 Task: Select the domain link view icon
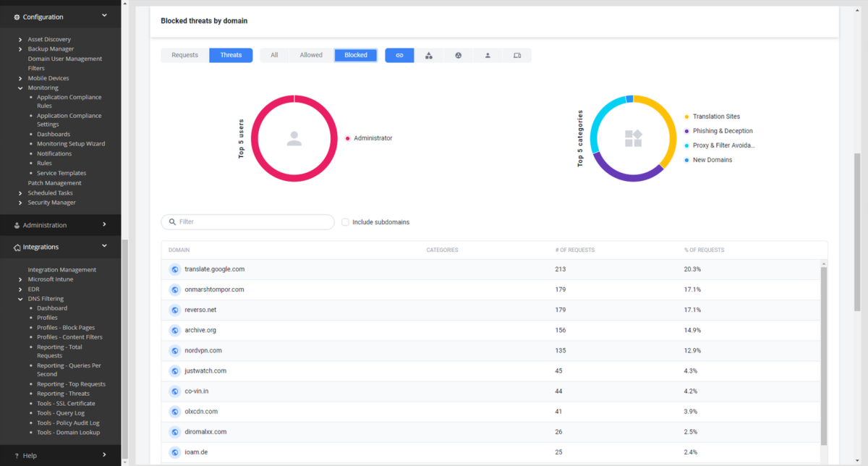pyautogui.click(x=399, y=55)
